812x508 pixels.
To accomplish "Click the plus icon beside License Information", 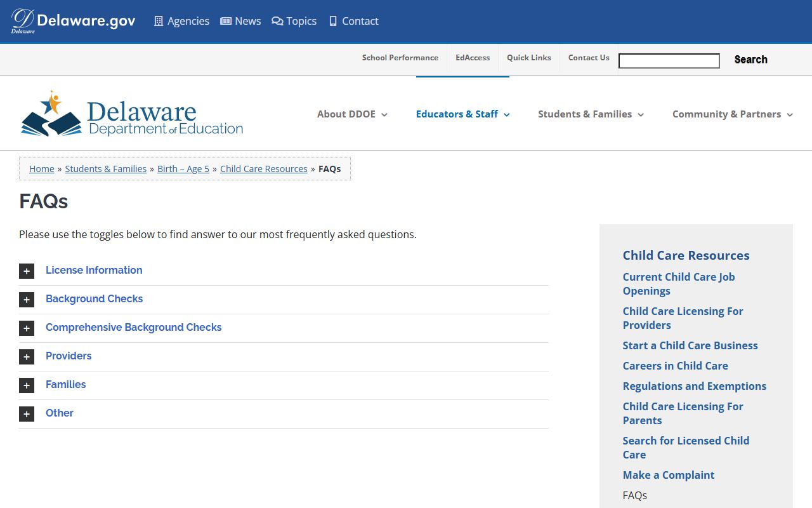I will (27, 271).
